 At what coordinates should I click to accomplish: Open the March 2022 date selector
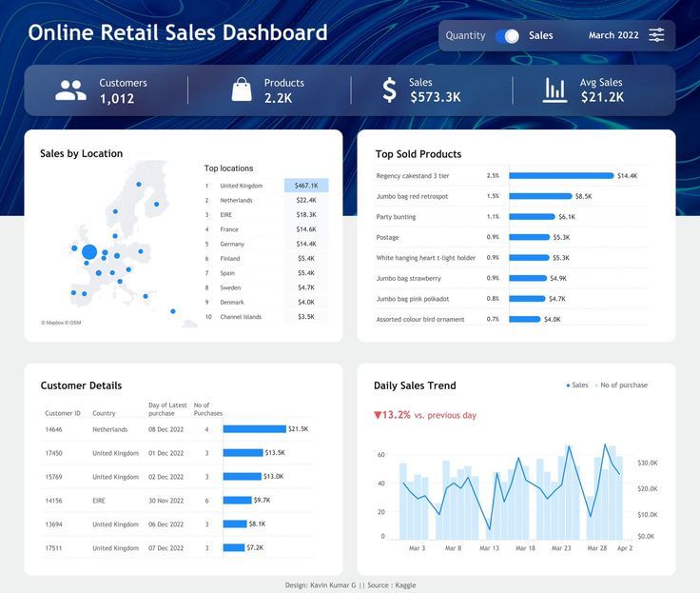pyautogui.click(x=613, y=35)
